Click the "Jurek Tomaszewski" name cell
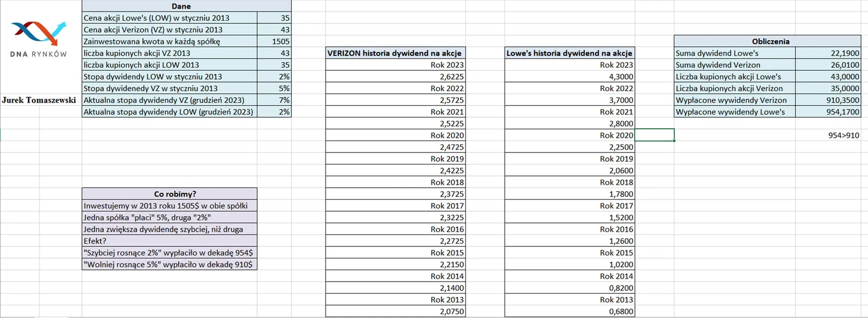868x318 pixels. click(x=39, y=100)
